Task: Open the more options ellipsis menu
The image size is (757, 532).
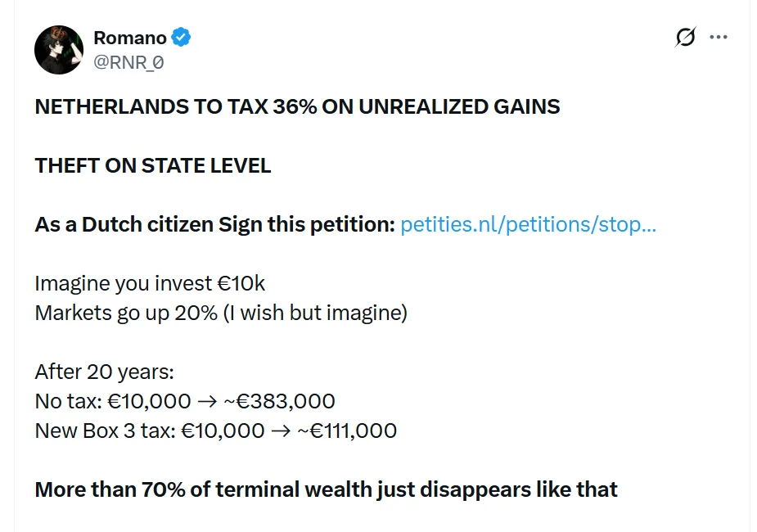Action: (x=719, y=36)
